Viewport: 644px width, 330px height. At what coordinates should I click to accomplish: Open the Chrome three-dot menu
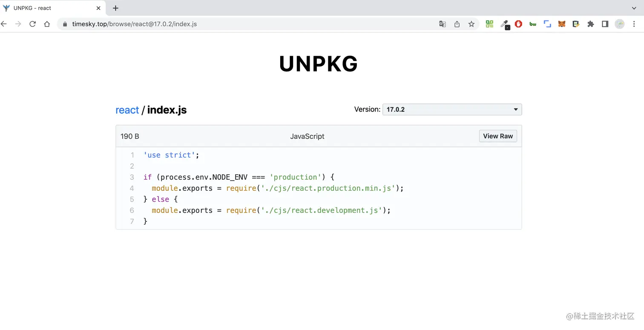[635, 24]
